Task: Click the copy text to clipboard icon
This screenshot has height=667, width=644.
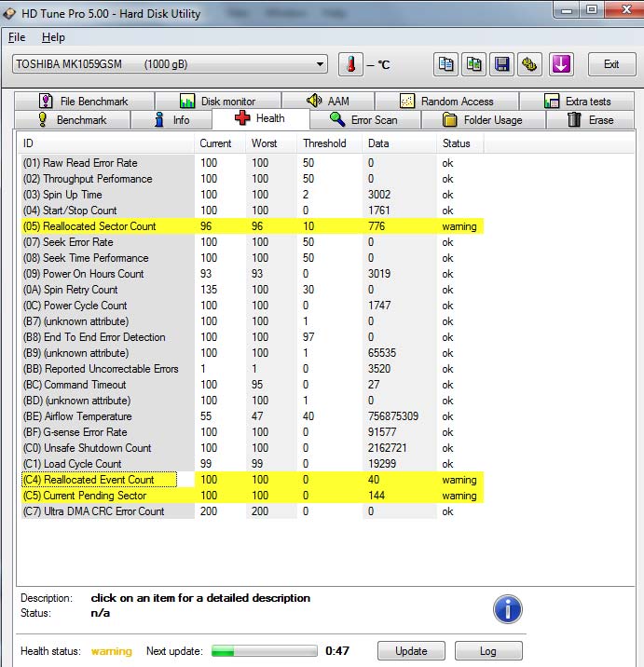Action: [445, 64]
